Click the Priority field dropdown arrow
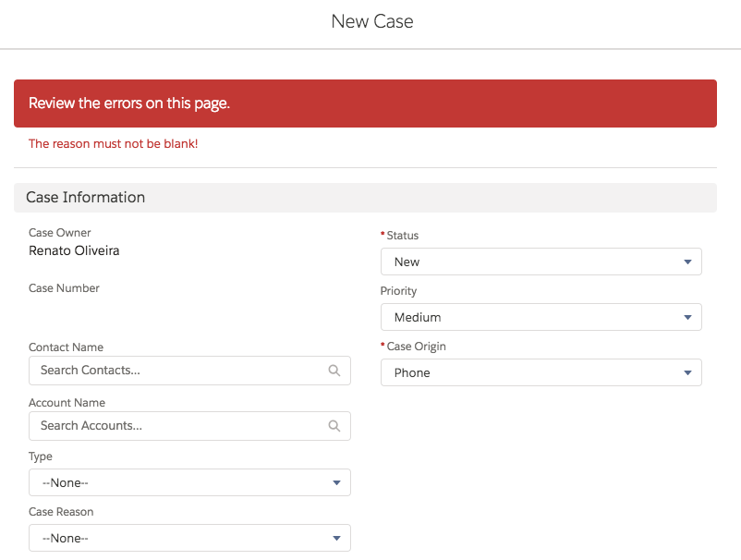The image size is (741, 560). (x=688, y=317)
